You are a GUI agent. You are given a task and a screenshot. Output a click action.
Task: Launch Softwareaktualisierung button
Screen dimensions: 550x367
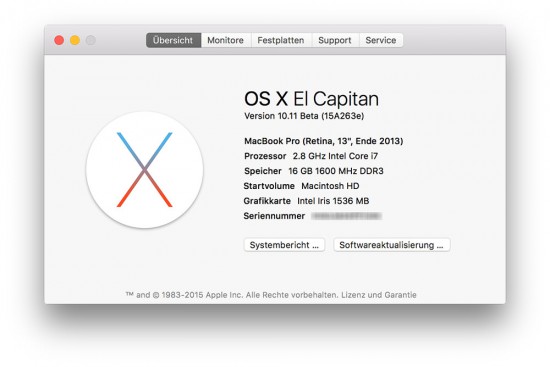click(x=391, y=245)
